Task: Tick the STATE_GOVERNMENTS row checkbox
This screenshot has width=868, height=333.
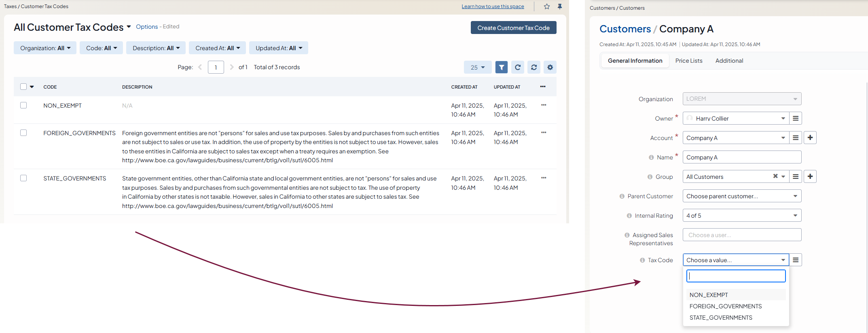Action: click(x=23, y=178)
